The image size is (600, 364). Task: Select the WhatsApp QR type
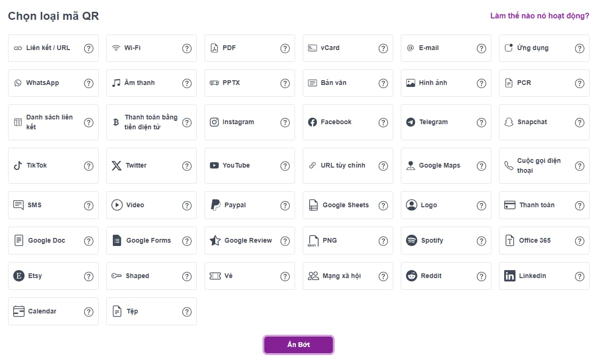pos(53,83)
